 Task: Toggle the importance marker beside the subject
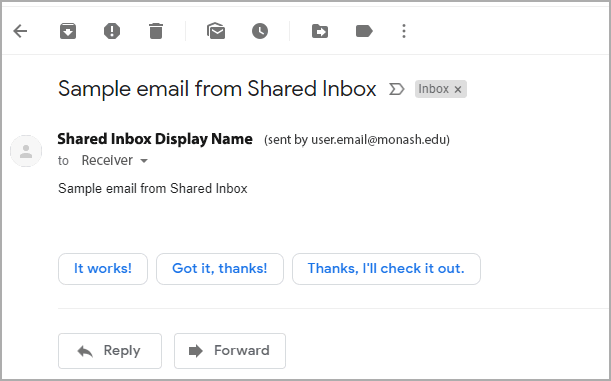(397, 89)
